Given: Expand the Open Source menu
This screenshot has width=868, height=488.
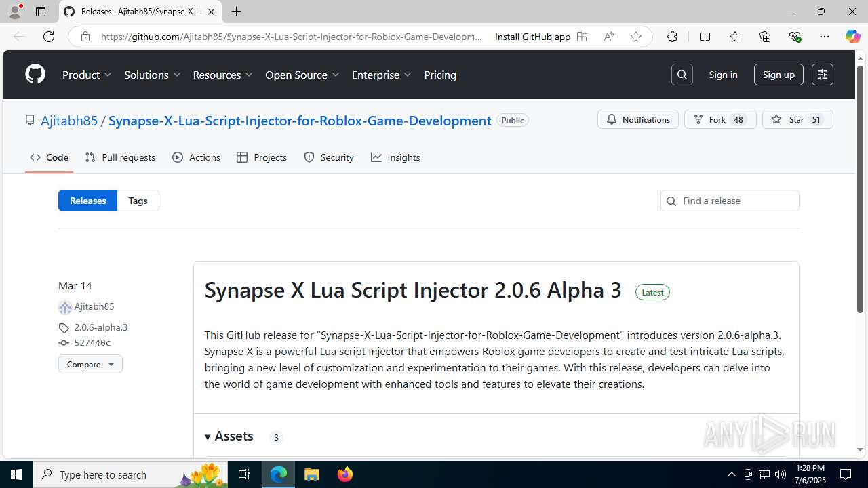Looking at the screenshot, I should pos(302,75).
